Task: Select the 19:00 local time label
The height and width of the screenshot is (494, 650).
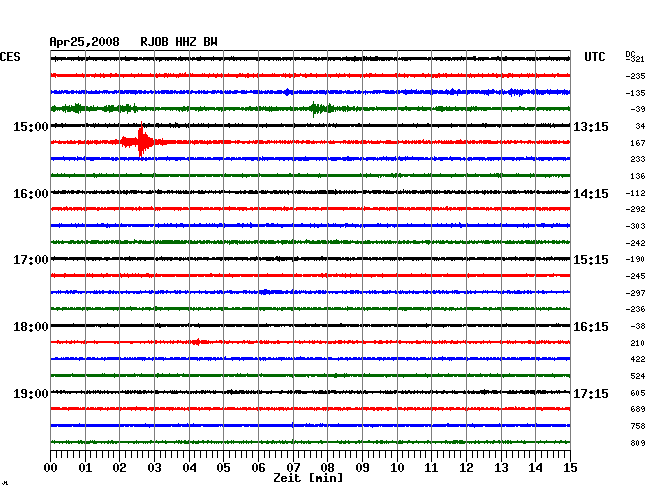Action: click(31, 393)
